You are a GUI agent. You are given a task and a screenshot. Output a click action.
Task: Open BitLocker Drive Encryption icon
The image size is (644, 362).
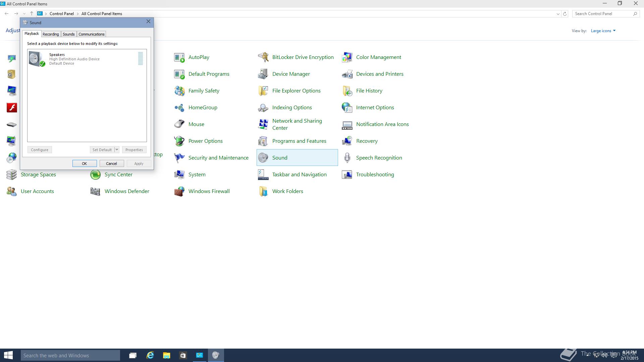coord(263,57)
